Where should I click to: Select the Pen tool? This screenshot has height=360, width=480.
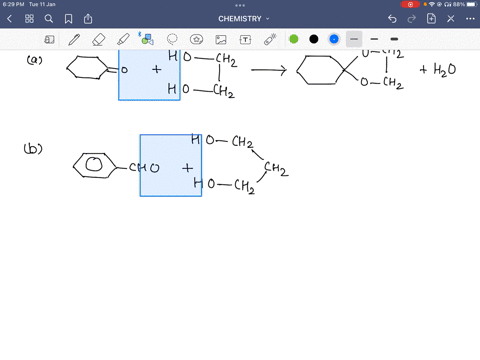74,39
